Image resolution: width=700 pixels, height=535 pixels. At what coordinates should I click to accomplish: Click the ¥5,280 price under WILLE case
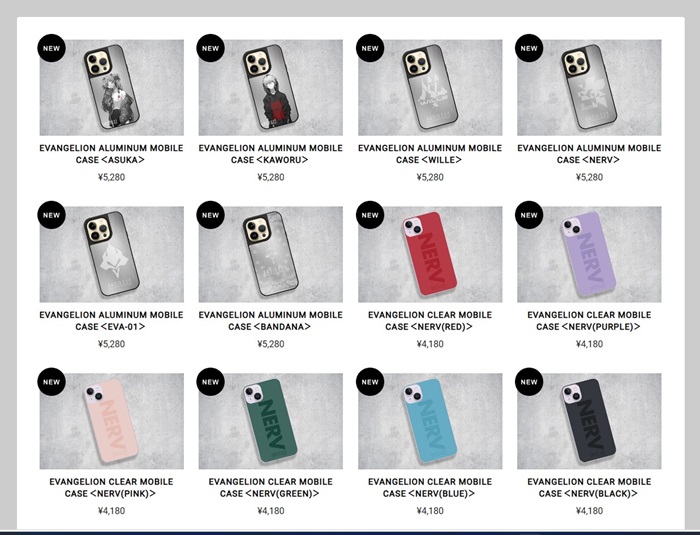coord(430,177)
